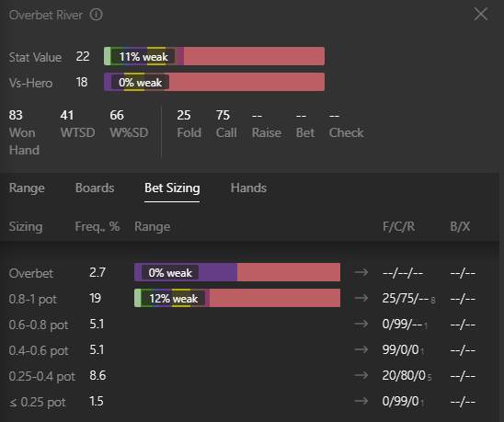
Task: Click the Overbet row range bar
Action: coord(237,272)
